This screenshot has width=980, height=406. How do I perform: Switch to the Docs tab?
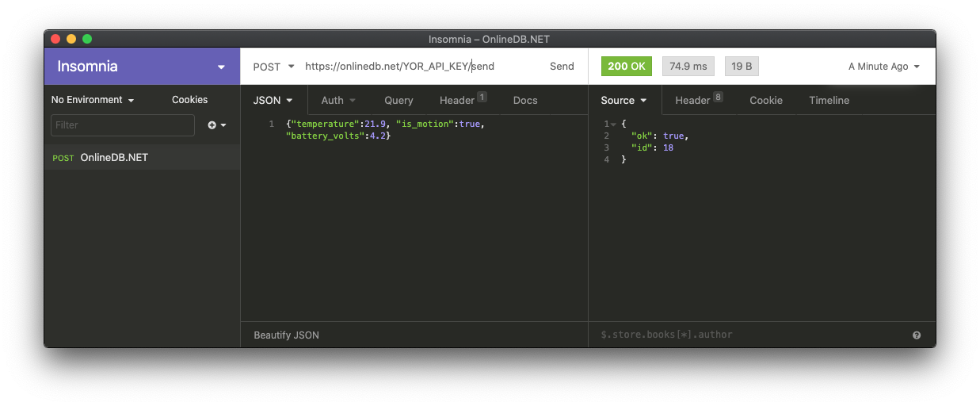point(525,100)
